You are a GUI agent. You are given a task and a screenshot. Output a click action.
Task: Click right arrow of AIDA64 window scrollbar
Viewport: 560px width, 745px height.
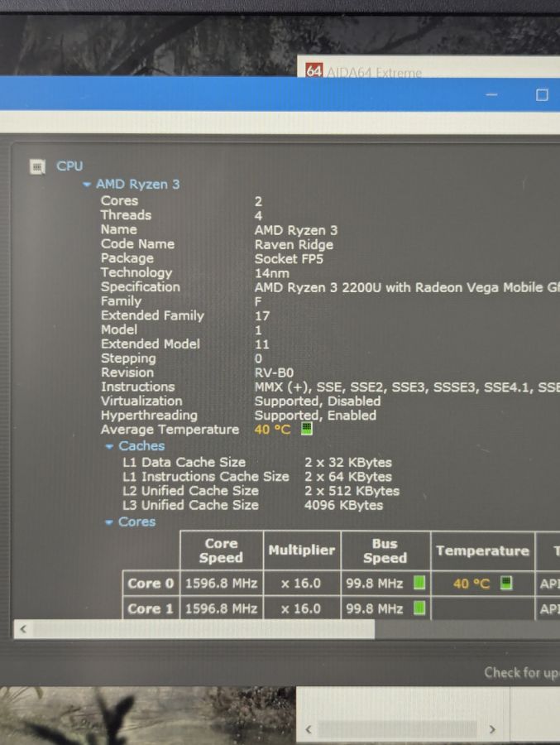coord(492,728)
